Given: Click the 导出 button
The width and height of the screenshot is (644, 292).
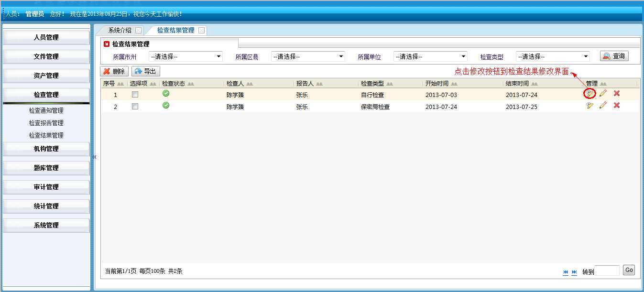Looking at the screenshot, I should point(146,71).
